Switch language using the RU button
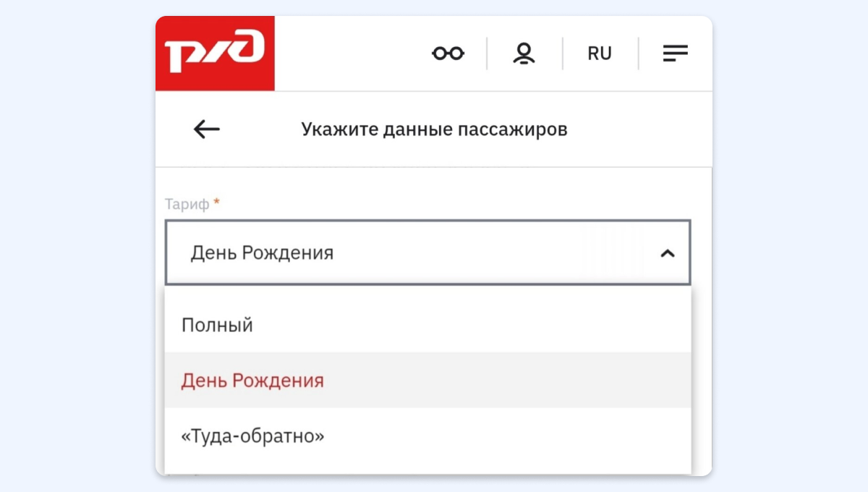Image resolution: width=868 pixels, height=492 pixels. pos(600,54)
